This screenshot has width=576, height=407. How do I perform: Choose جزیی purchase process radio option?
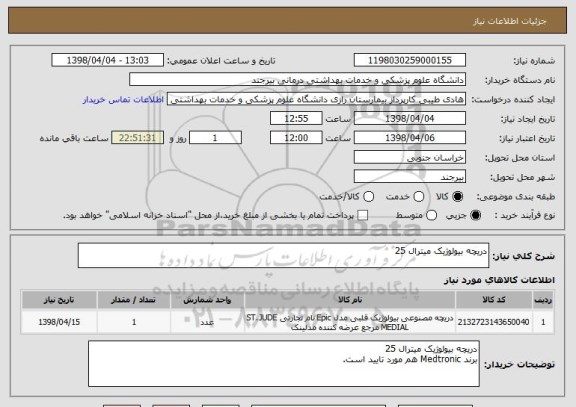click(475, 216)
